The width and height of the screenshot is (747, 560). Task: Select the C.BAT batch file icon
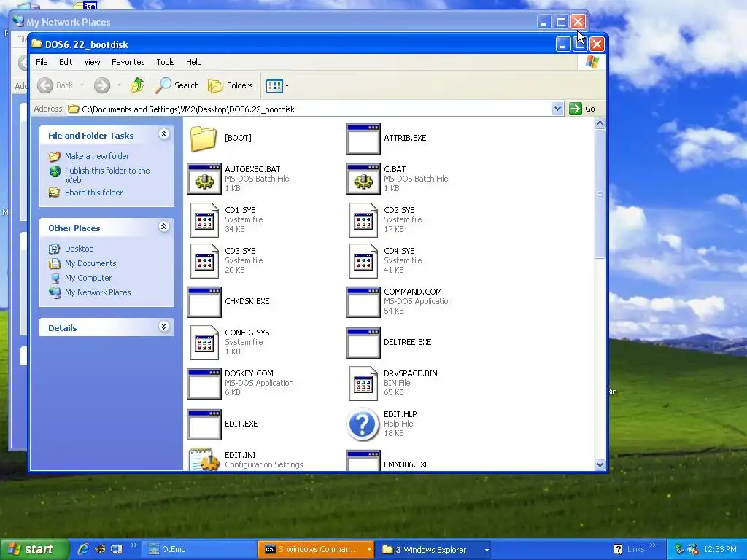pyautogui.click(x=363, y=179)
